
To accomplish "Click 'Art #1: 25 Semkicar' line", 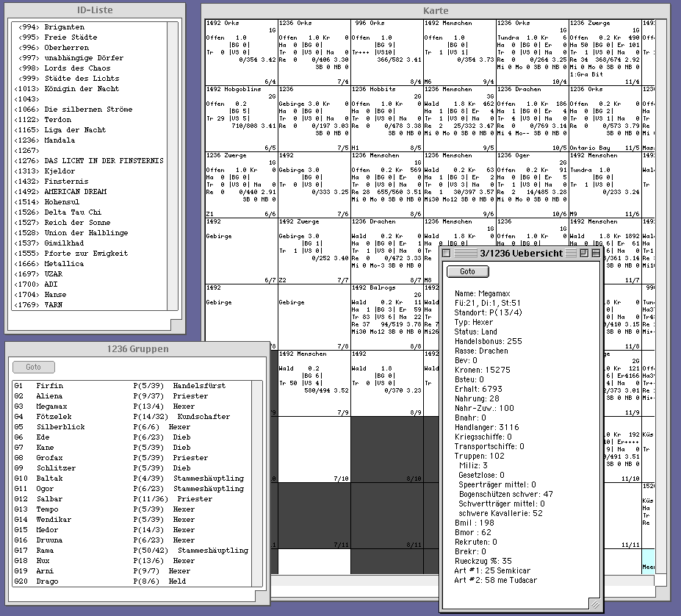I will click(492, 571).
